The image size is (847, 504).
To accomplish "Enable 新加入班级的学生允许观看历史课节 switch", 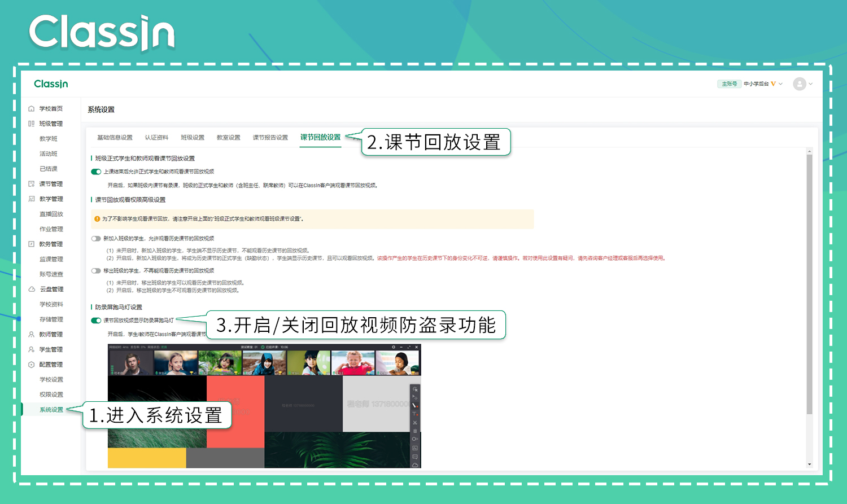I will 96,239.
